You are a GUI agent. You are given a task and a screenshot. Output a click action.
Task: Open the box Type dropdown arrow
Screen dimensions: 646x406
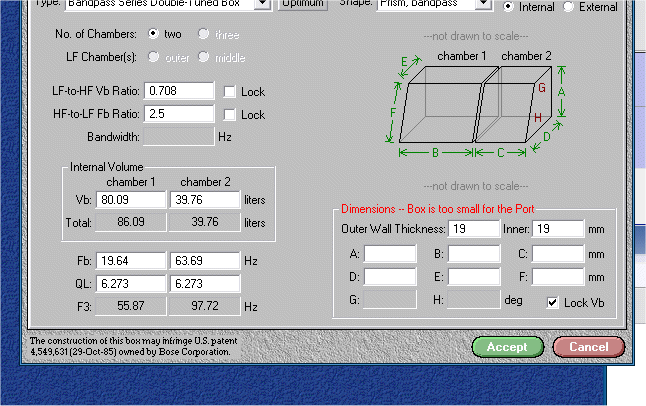point(262,4)
